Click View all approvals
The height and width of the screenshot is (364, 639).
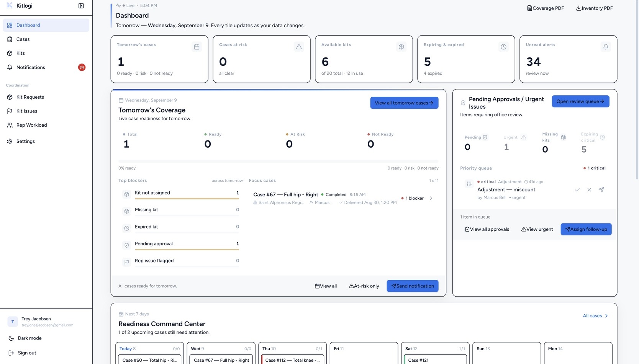tap(487, 230)
